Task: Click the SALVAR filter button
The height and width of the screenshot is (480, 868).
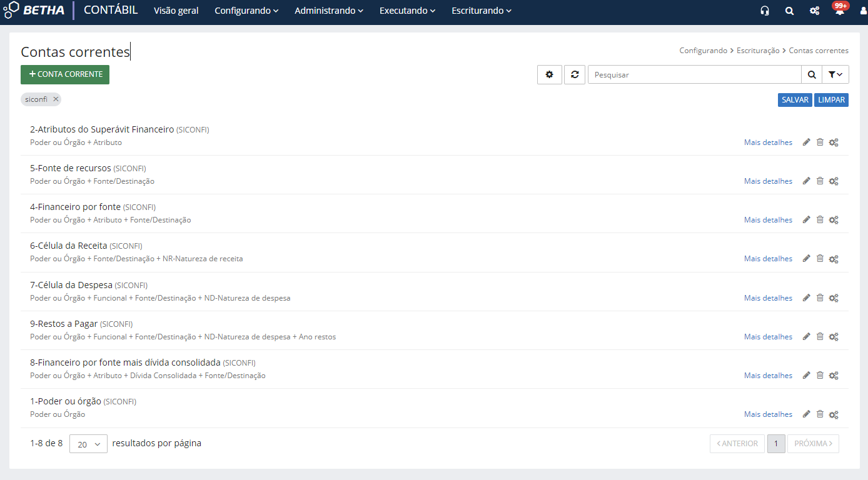Action: pos(795,100)
